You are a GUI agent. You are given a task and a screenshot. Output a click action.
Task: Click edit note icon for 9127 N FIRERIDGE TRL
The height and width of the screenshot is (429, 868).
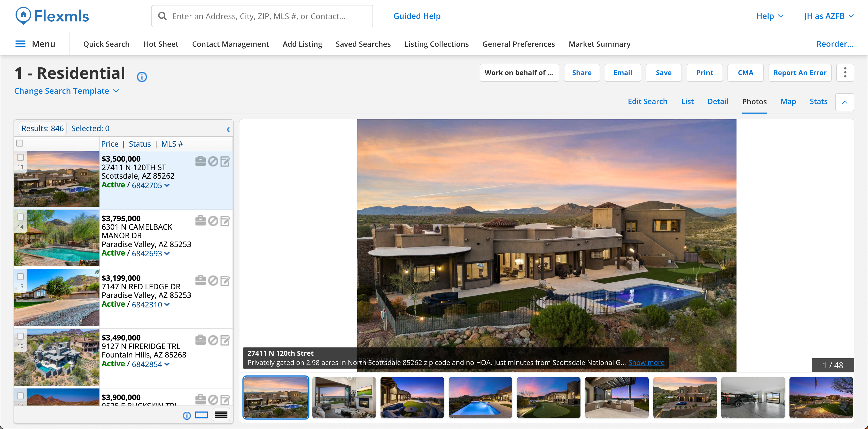click(225, 340)
